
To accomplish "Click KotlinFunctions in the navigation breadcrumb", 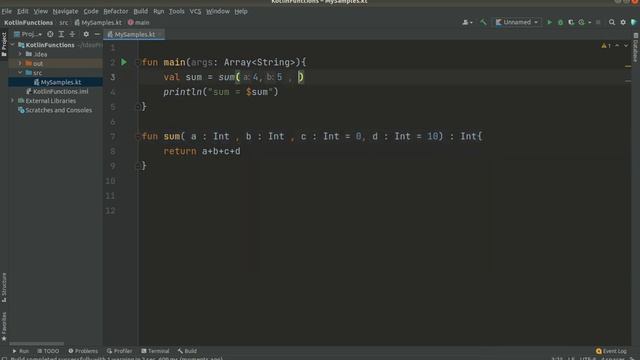I will [29, 23].
